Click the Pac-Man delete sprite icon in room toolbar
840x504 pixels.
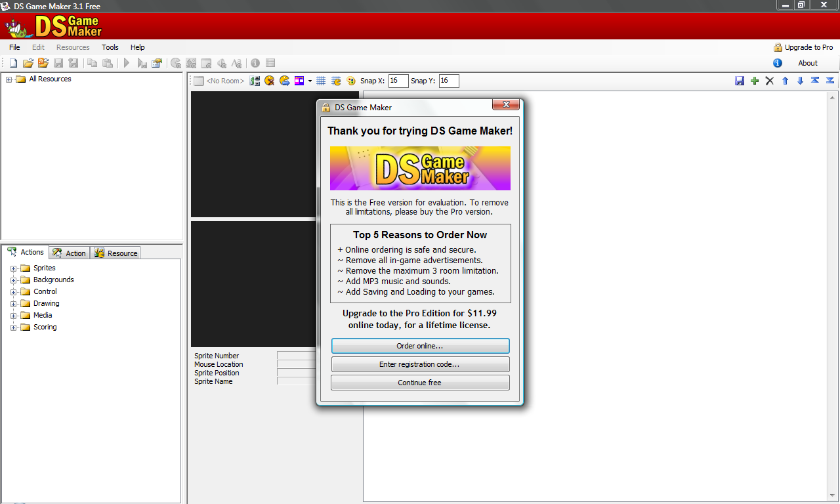[x=270, y=81]
